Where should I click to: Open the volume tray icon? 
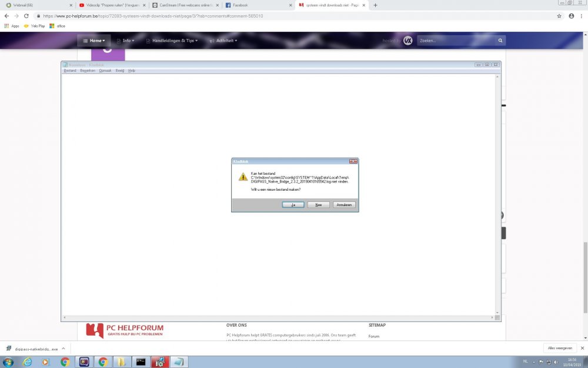pyautogui.click(x=556, y=362)
